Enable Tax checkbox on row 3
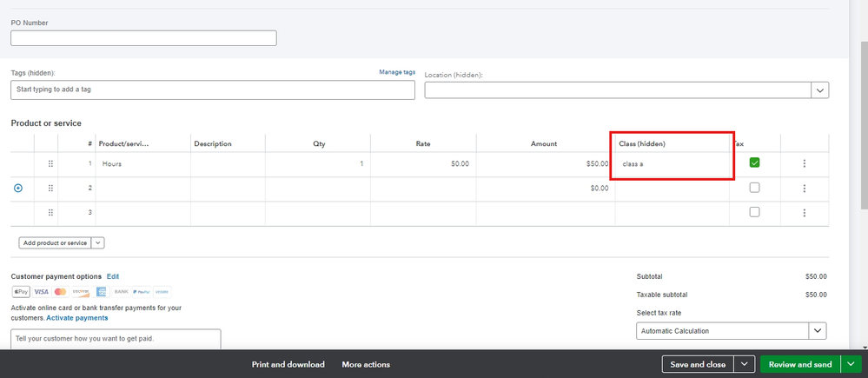This screenshot has width=868, height=378. tap(754, 212)
